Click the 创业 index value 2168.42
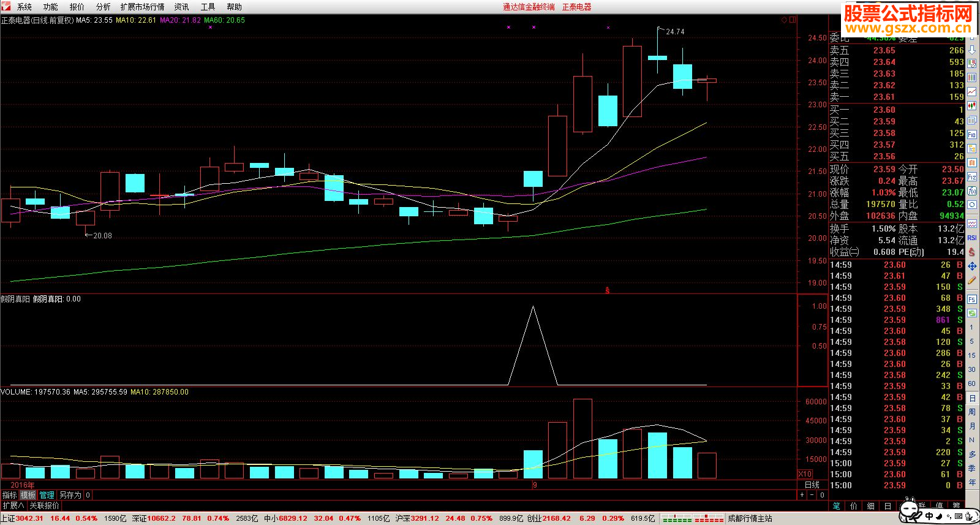This screenshot has height=525, width=980. point(556,518)
